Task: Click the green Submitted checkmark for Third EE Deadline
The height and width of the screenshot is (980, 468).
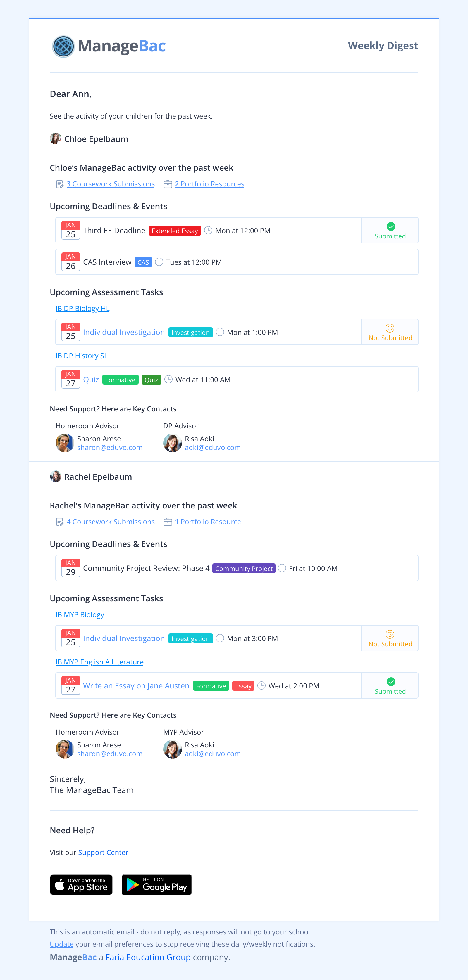Action: [391, 226]
